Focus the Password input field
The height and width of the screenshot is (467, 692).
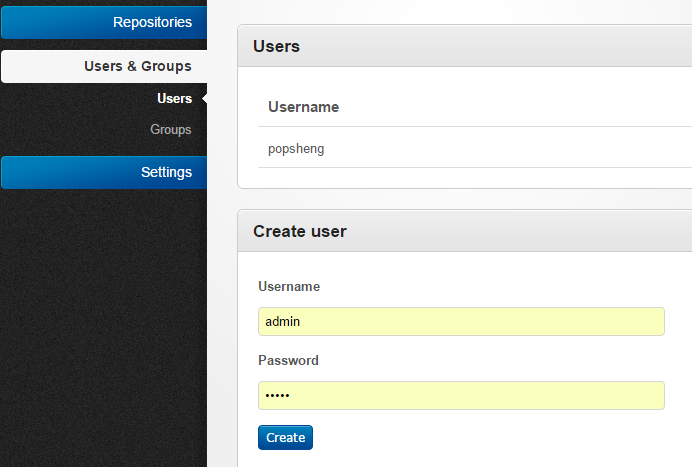coord(461,395)
